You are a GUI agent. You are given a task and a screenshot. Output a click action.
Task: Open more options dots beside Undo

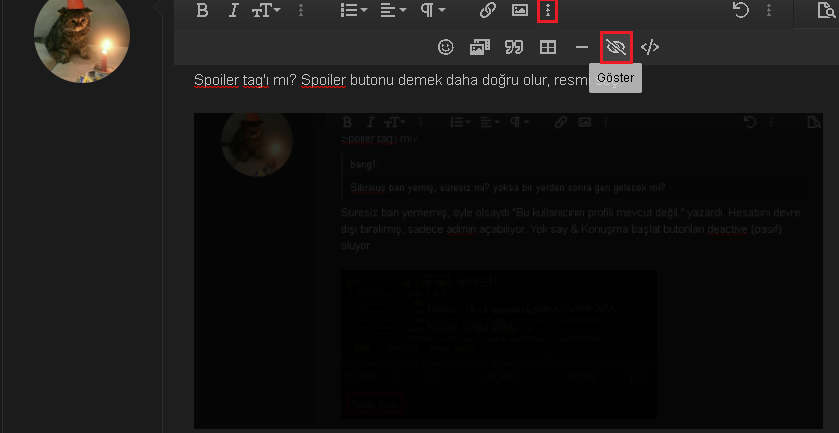click(x=769, y=11)
